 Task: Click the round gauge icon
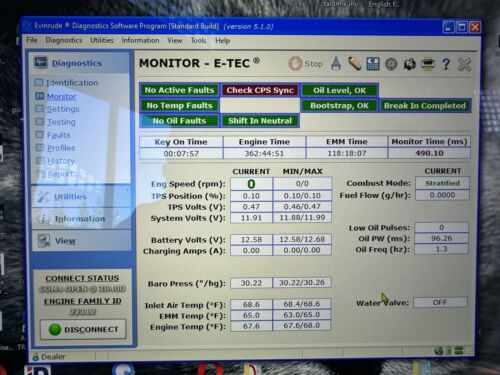pos(391,64)
